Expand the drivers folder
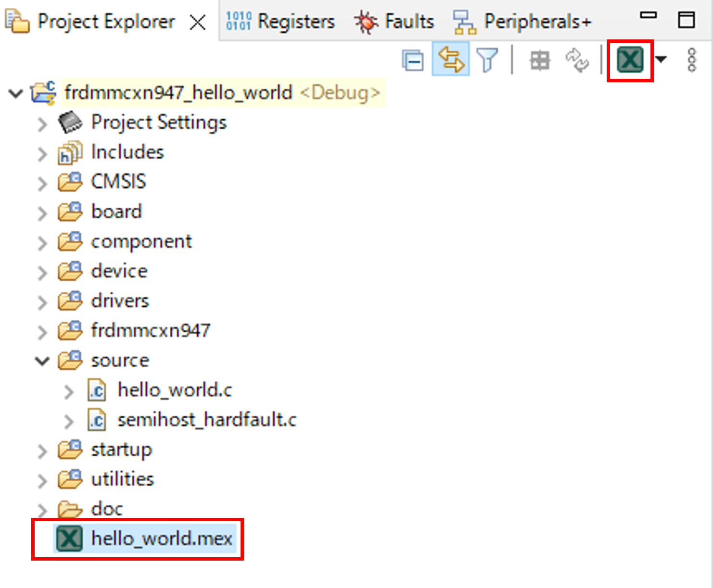This screenshot has height=588, width=713. pyautogui.click(x=43, y=302)
